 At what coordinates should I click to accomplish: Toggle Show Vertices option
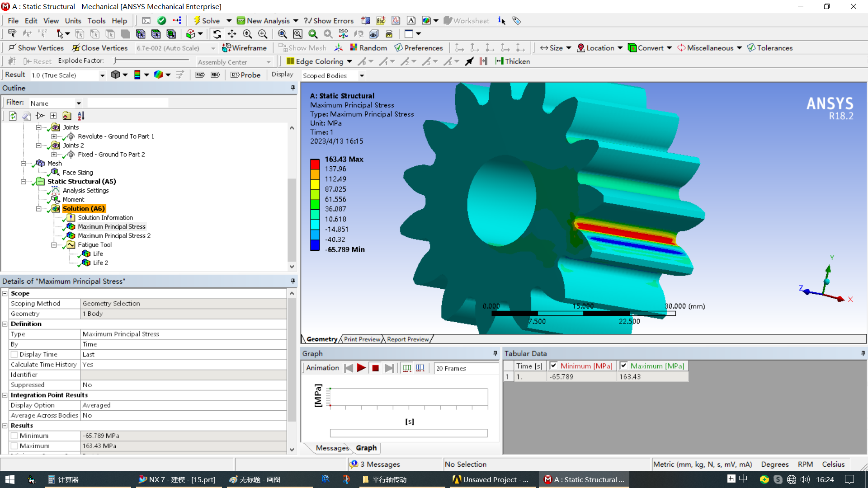point(36,48)
